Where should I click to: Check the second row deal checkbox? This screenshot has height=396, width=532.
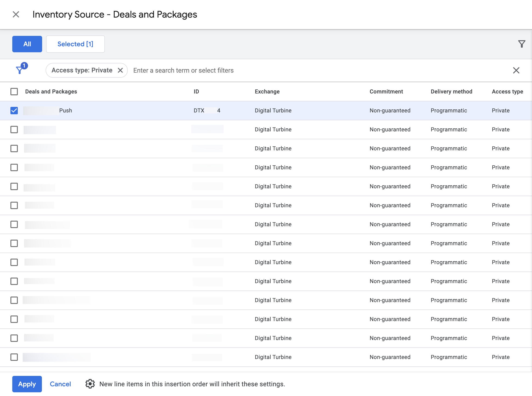pos(14,130)
